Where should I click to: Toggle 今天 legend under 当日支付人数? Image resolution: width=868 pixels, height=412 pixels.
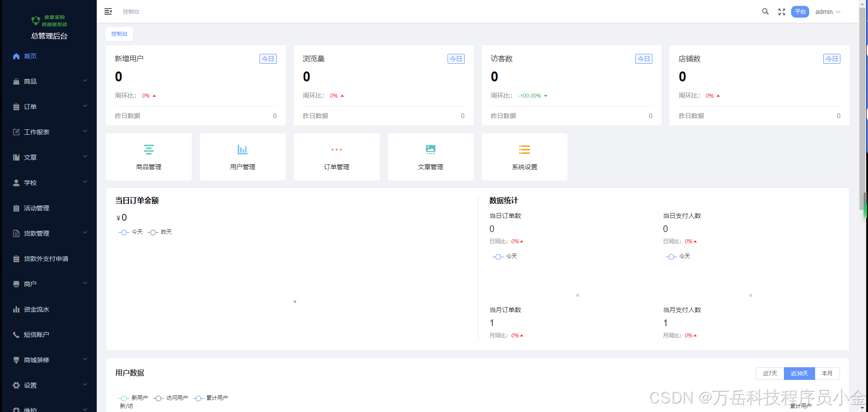coord(678,256)
